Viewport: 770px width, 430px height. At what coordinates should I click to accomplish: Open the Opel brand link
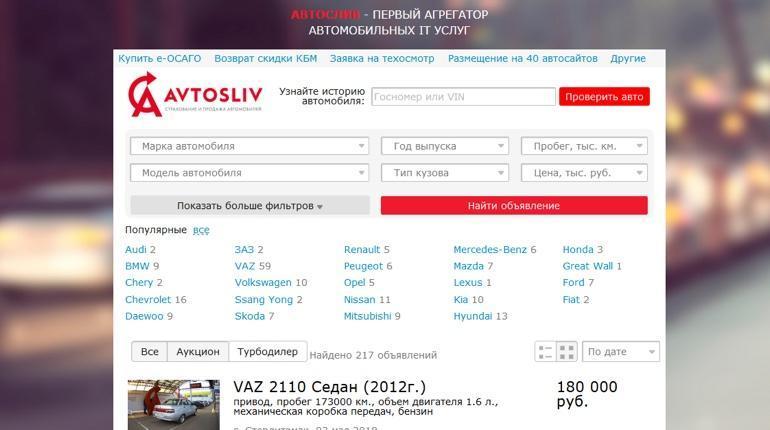pos(355,283)
